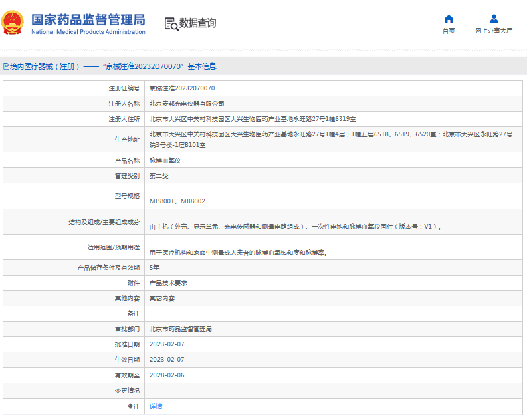The image size is (527, 420).
Task: Open the 详情 link
Action: click(x=156, y=406)
